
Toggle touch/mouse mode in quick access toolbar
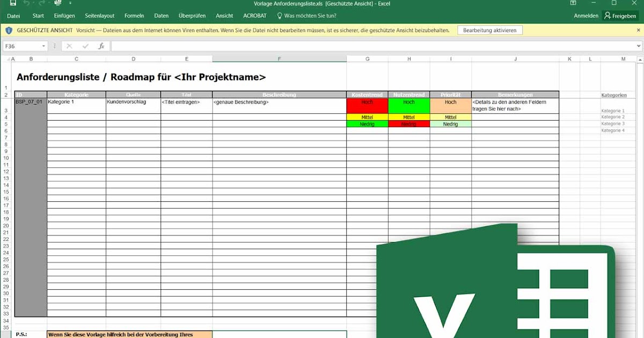[58, 3]
